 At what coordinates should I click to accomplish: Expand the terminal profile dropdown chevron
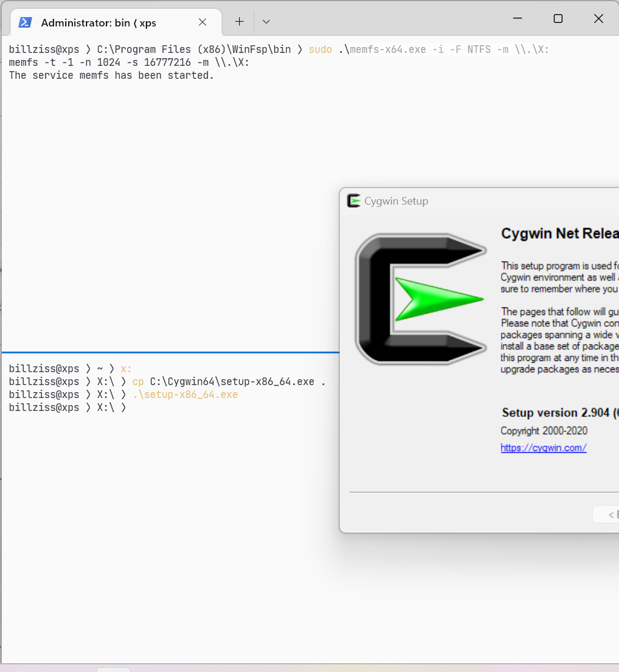click(x=266, y=22)
